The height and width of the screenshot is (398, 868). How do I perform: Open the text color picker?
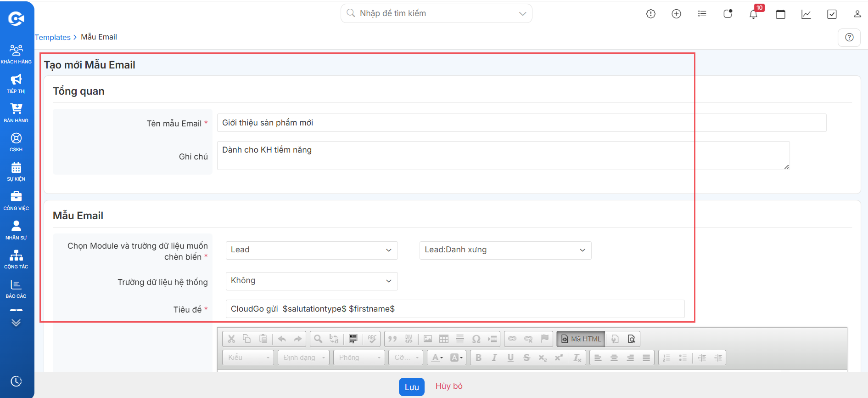click(x=437, y=358)
